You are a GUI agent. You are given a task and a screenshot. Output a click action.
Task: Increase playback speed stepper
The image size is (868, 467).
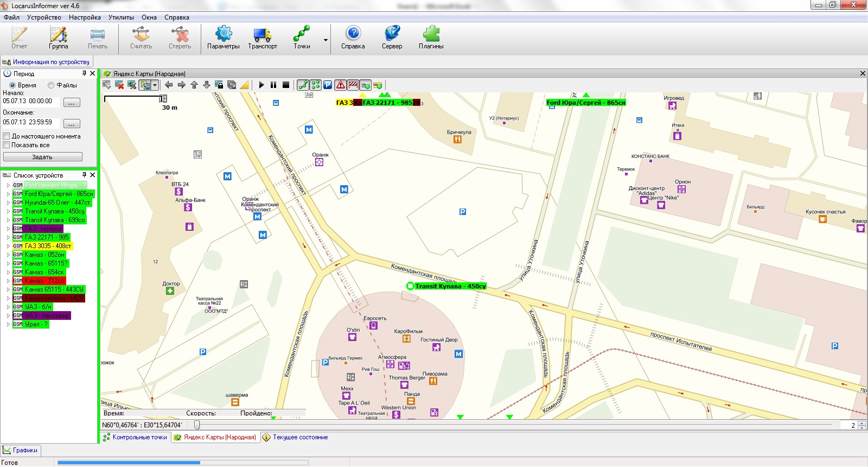862,423
